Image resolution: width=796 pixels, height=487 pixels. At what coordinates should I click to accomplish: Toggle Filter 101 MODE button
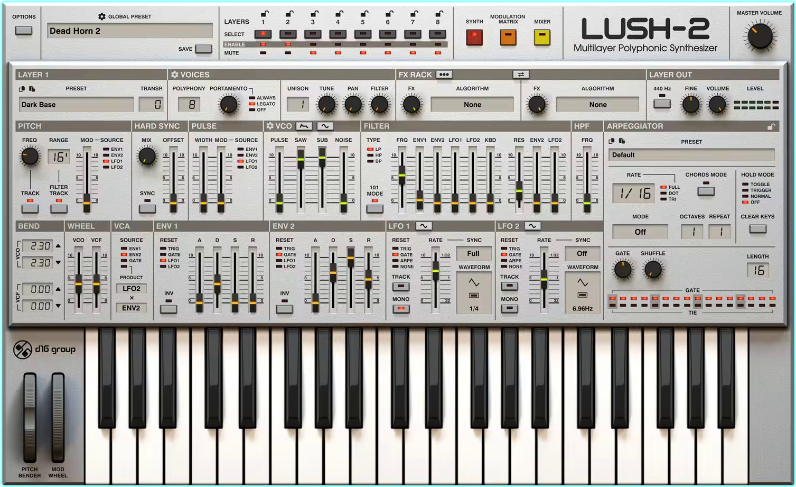click(375, 208)
